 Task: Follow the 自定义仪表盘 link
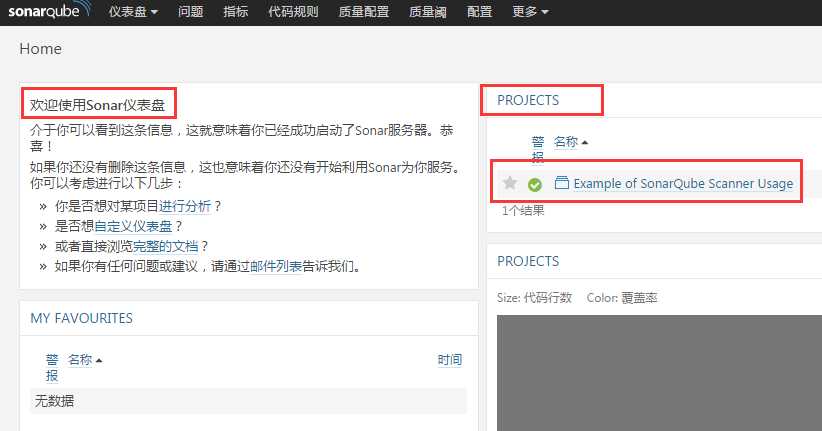133,226
